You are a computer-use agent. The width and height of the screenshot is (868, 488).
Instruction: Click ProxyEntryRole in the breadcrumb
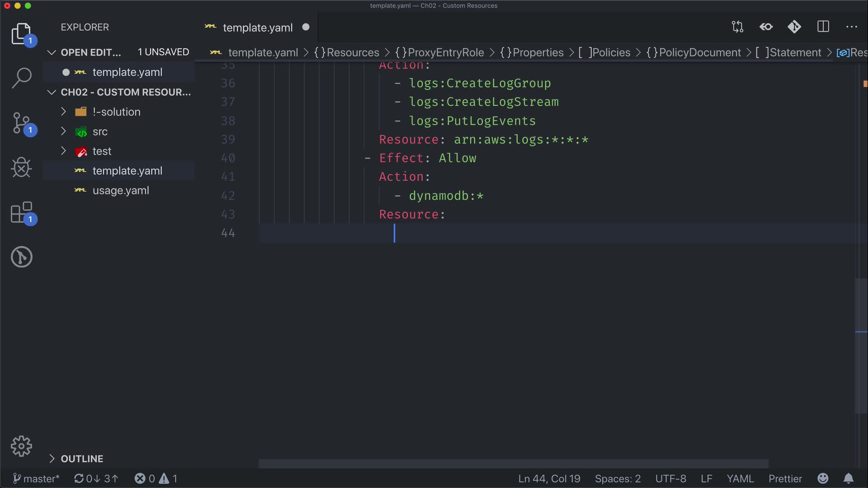click(x=445, y=52)
